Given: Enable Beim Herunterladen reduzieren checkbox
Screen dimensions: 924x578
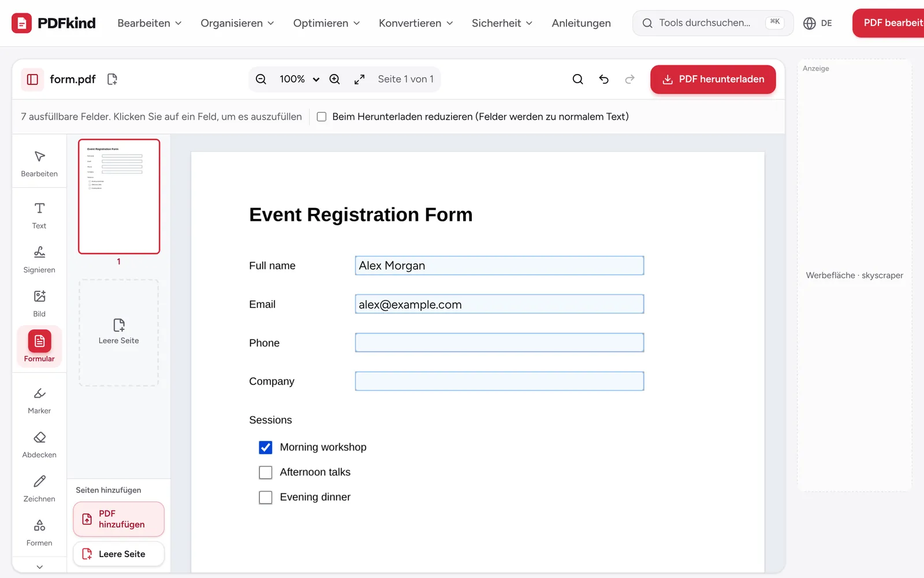Looking at the screenshot, I should [322, 117].
